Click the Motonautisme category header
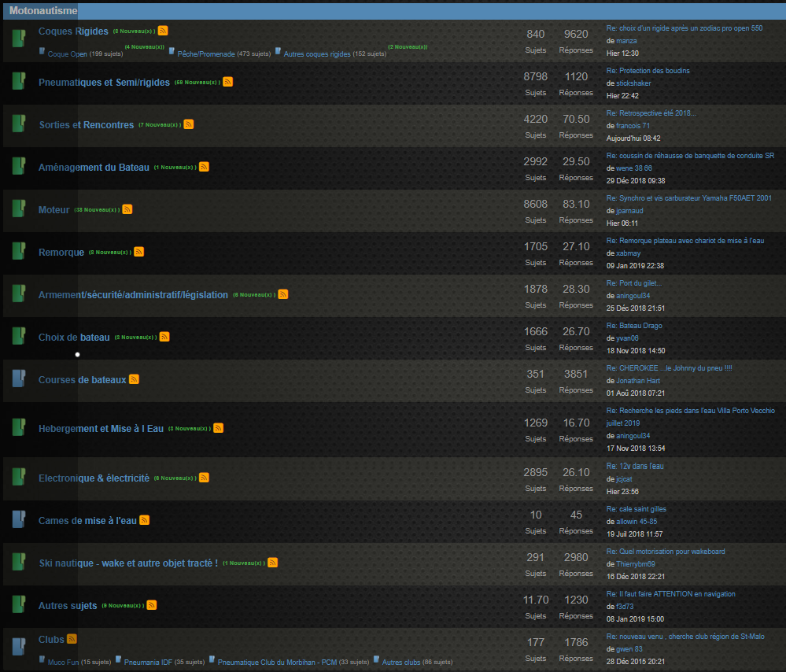Screen dimensions: 786x672 click(x=42, y=11)
